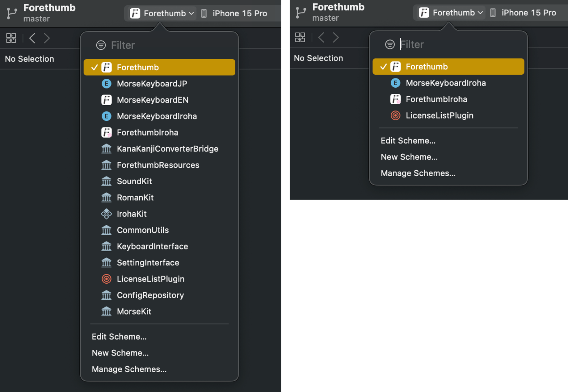Open related items grid icon in left window
The image size is (568, 392).
[11, 38]
